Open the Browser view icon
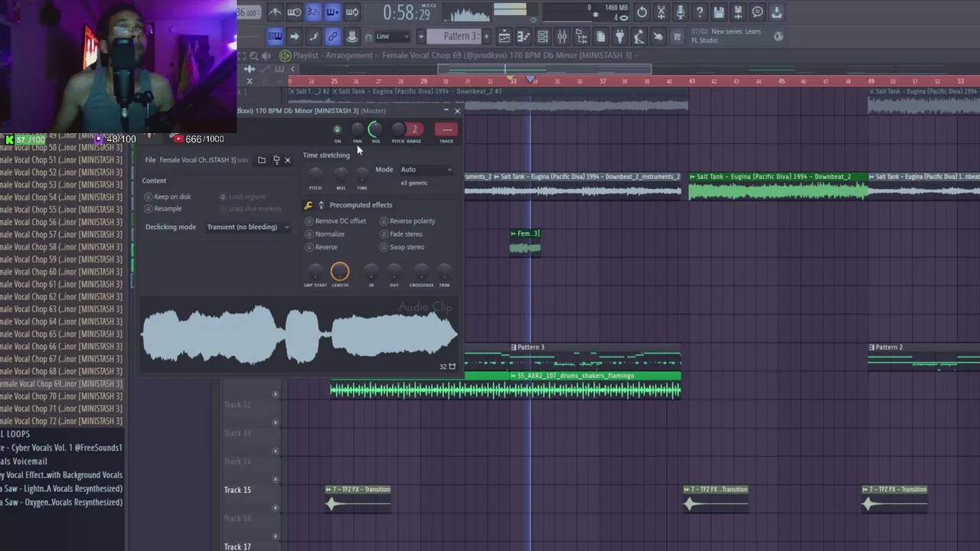The width and height of the screenshot is (980, 551). coord(582,36)
